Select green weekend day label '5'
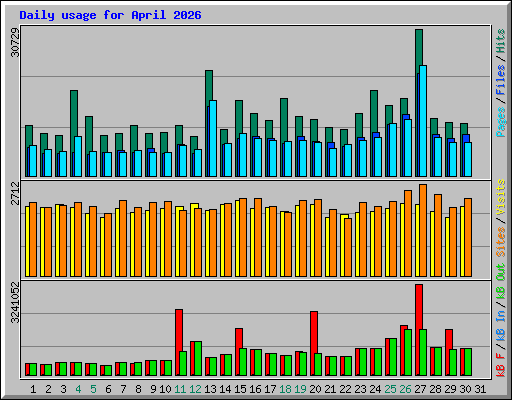Screen dimensions: 512x400 pyautogui.click(x=93, y=389)
